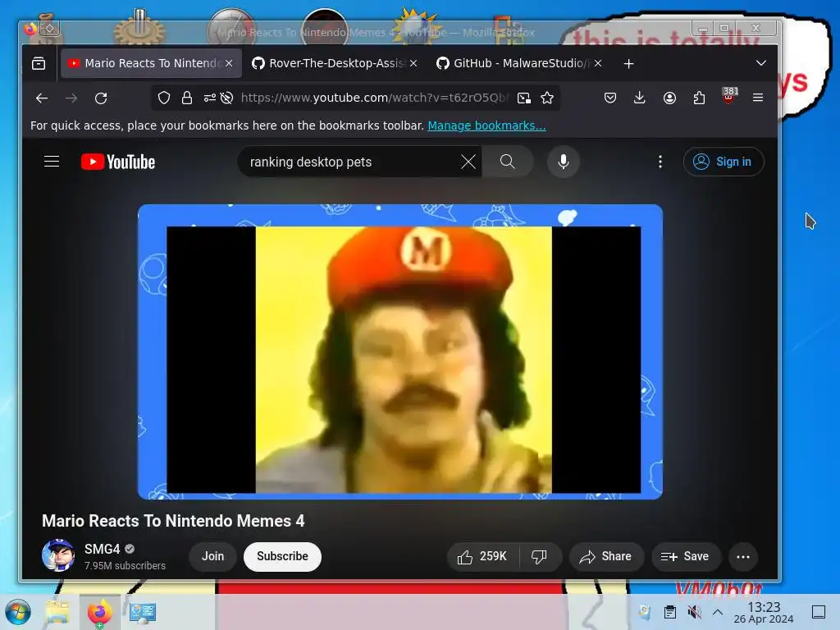This screenshot has height=630, width=840.
Task: Open the clipboard tray icon
Action: [669, 612]
